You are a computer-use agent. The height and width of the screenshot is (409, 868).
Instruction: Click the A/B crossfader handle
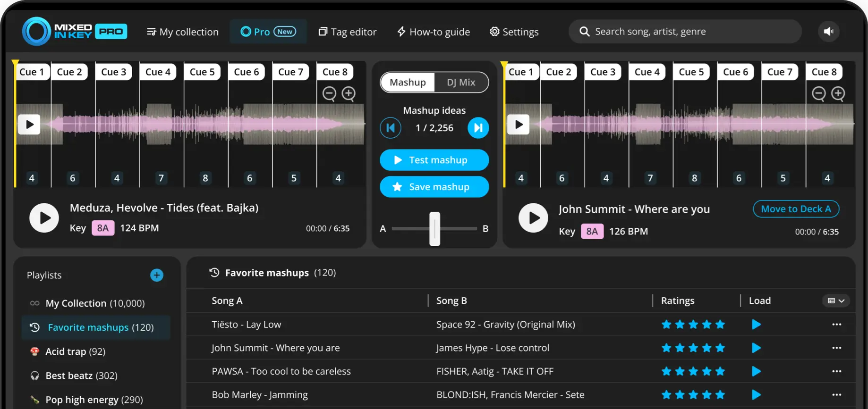pyautogui.click(x=434, y=229)
